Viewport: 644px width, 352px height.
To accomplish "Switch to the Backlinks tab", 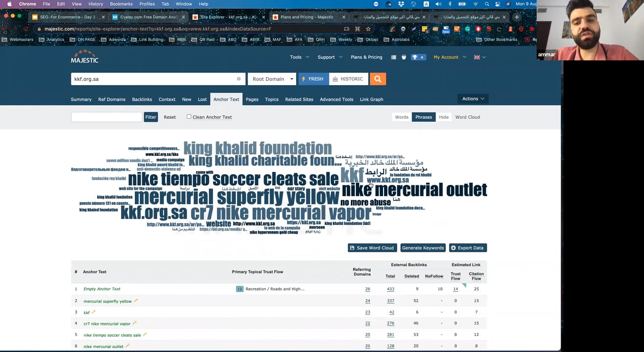I will pyautogui.click(x=142, y=99).
